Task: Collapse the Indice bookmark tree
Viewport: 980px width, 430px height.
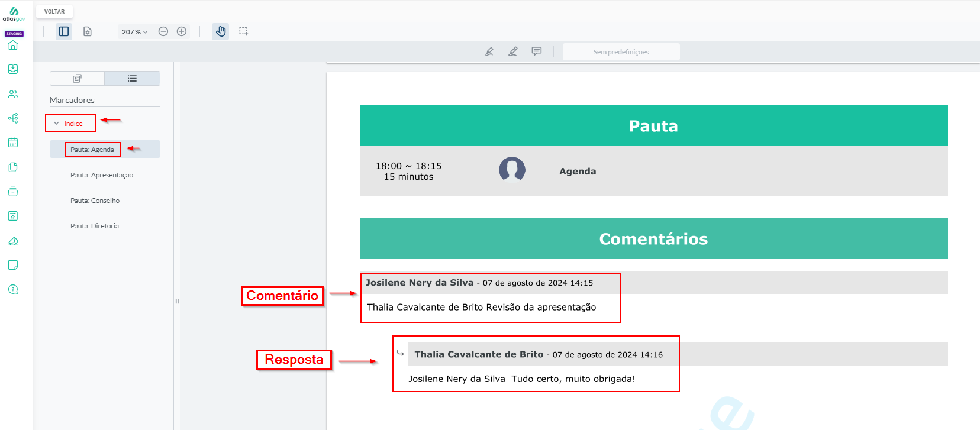Action: pyautogui.click(x=57, y=124)
